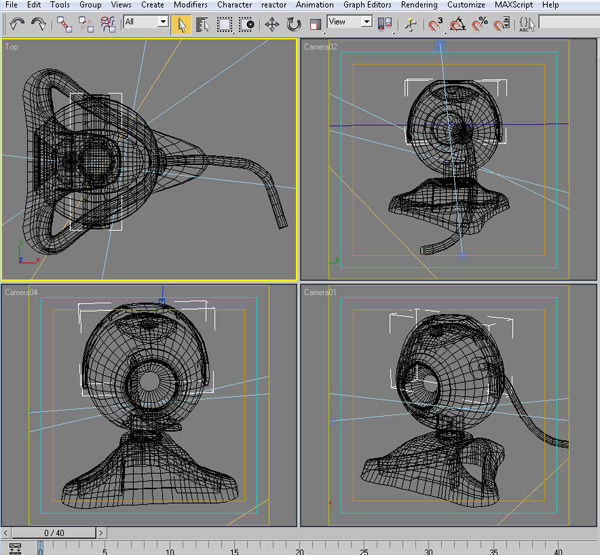Open the Tools menu
Viewport: 600px width, 555px height.
click(x=60, y=5)
